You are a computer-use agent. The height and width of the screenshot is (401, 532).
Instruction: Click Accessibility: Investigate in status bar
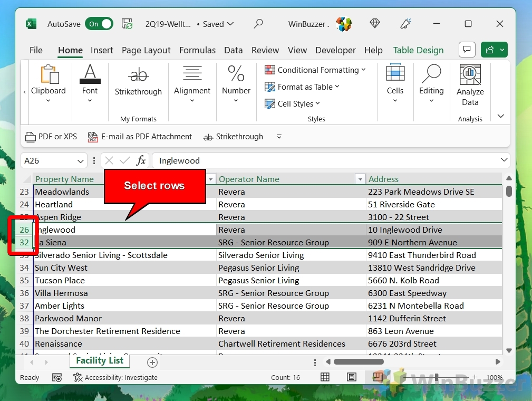pos(115,377)
